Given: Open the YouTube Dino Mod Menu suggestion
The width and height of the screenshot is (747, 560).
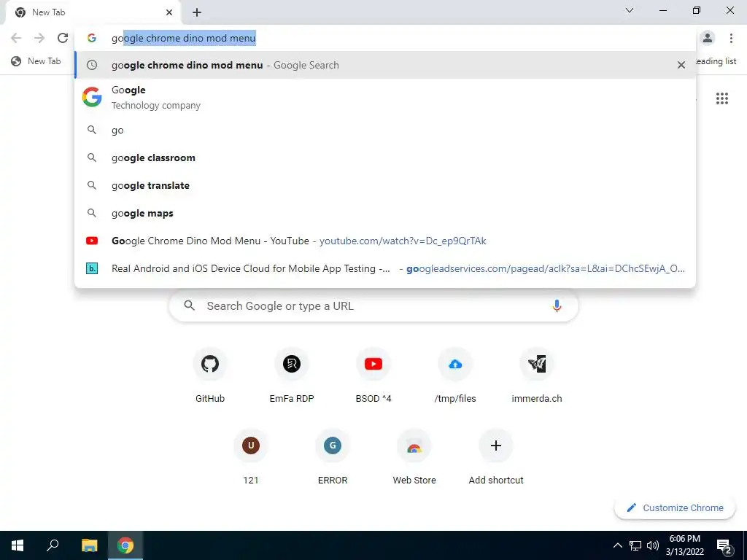Looking at the screenshot, I should 385,241.
